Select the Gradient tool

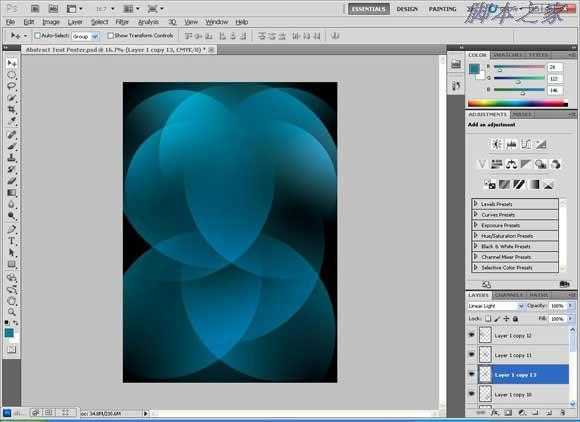click(x=11, y=193)
